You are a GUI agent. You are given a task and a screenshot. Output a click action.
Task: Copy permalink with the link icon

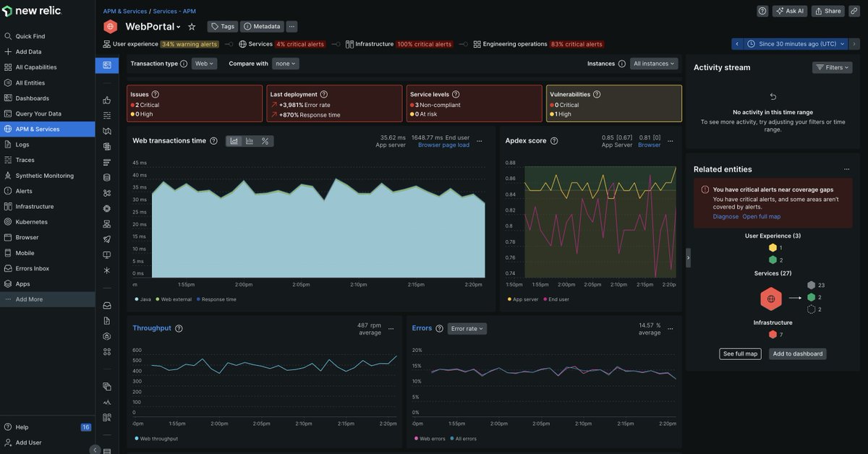(854, 11)
